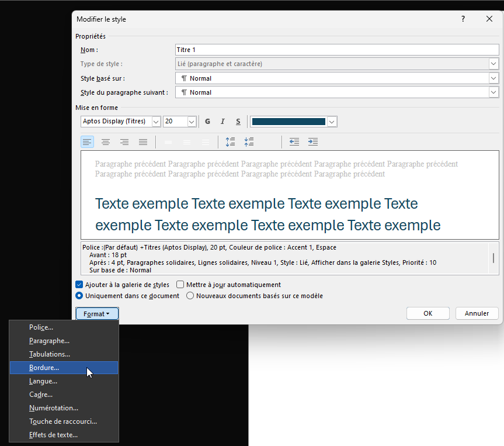Justify the paragraph text

tap(143, 142)
